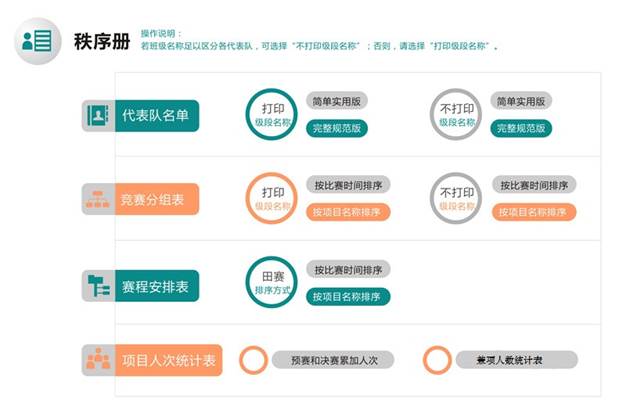626x402 pixels.
Task: Click 简单实用版 under 不打印级段名称
Action: [x=522, y=101]
